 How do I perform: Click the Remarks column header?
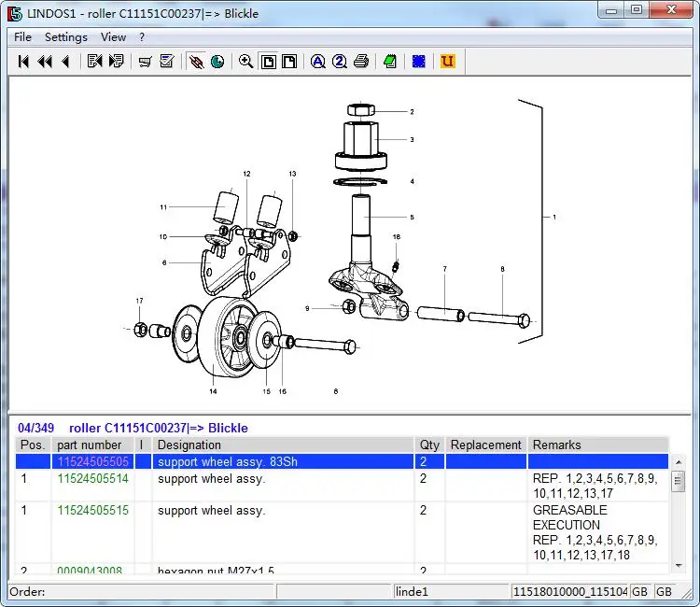[597, 445]
